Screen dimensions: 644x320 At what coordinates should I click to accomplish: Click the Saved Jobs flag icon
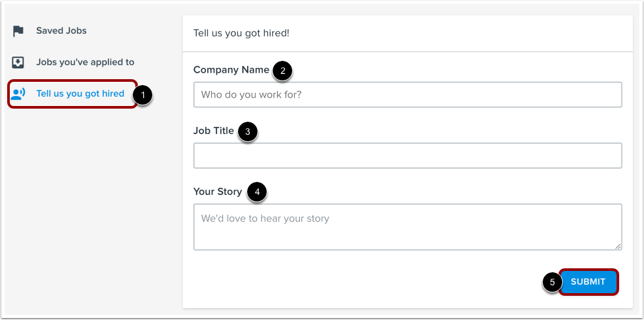(x=18, y=31)
